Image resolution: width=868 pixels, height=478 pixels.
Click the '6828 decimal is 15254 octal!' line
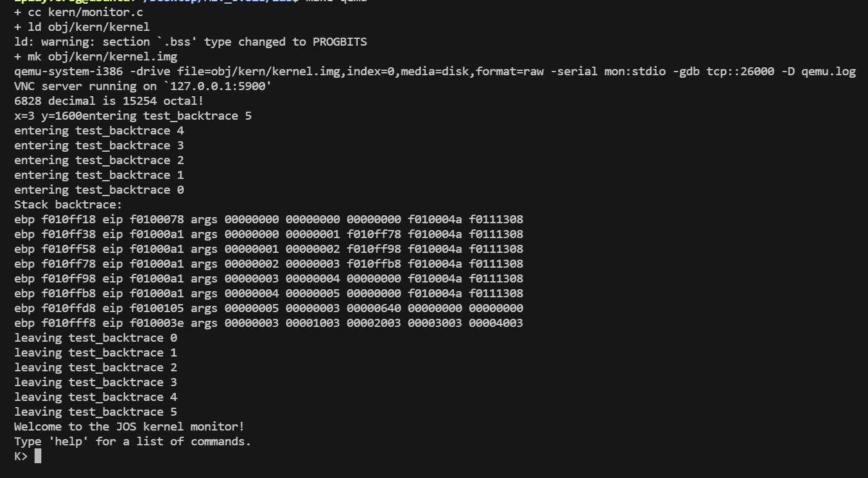coord(109,101)
